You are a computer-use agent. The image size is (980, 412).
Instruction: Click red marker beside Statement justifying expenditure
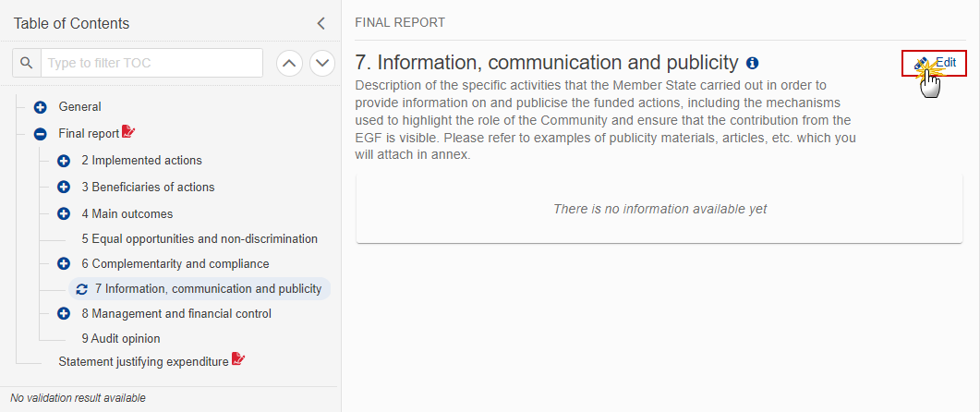point(238,359)
